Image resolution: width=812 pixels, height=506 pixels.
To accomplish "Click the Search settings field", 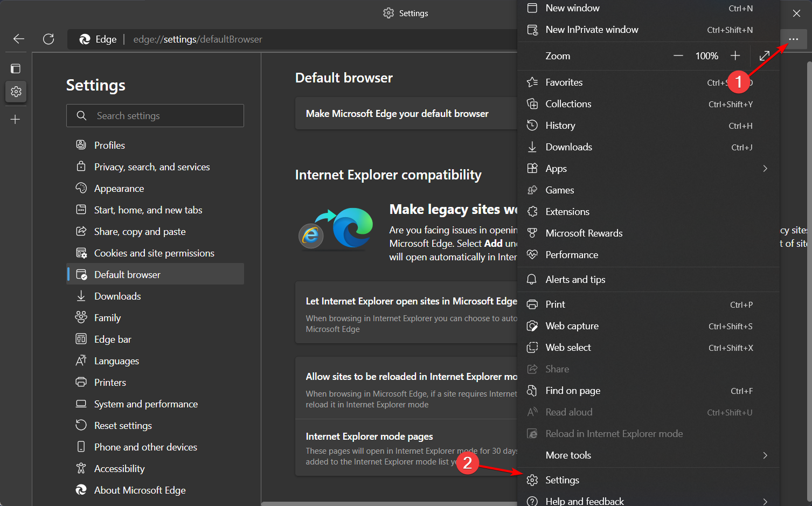I will 155,115.
